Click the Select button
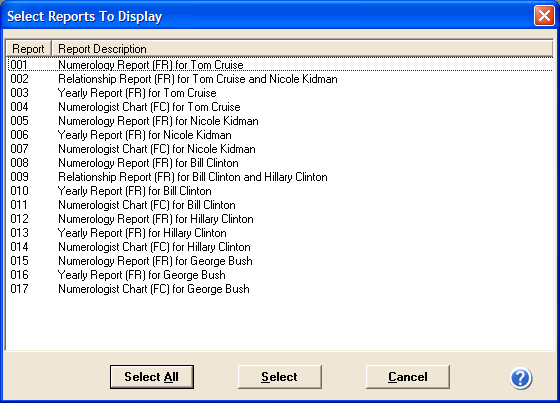Image resolution: width=560 pixels, height=403 pixels. [x=280, y=377]
